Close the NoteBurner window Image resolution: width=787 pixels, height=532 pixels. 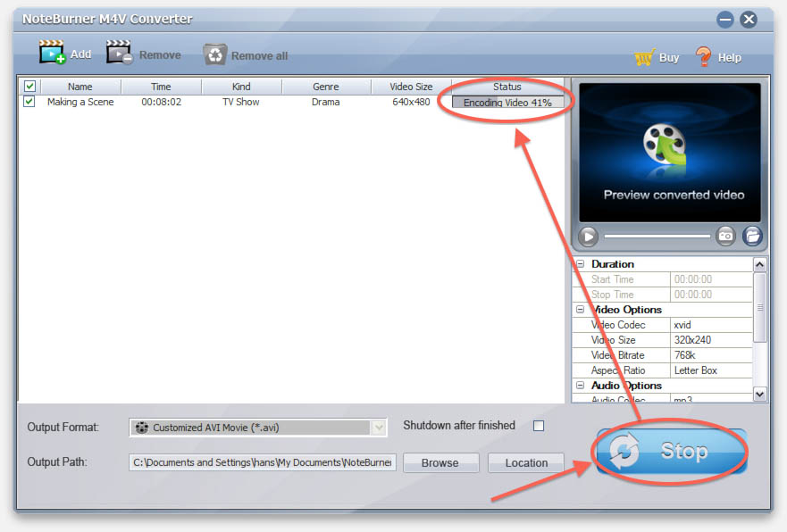[749, 20]
